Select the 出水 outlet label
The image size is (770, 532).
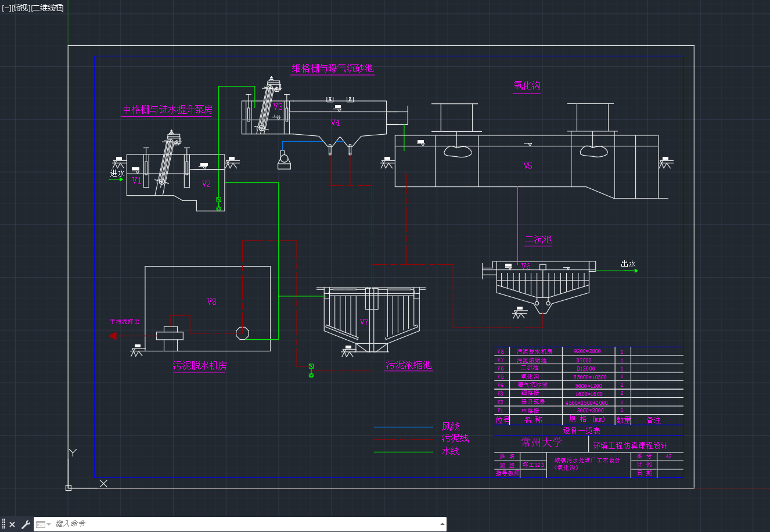tap(628, 264)
